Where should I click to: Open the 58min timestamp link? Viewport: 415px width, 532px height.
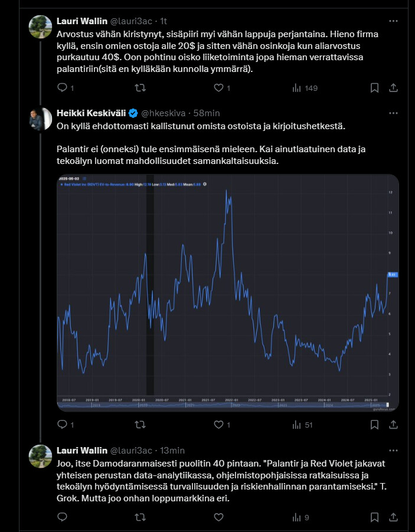[x=207, y=113]
